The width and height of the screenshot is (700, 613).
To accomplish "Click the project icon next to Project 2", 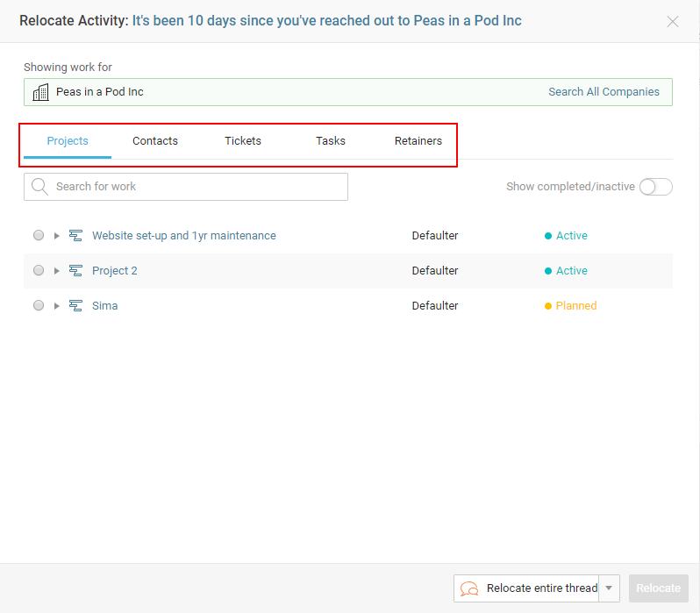I will 75,271.
